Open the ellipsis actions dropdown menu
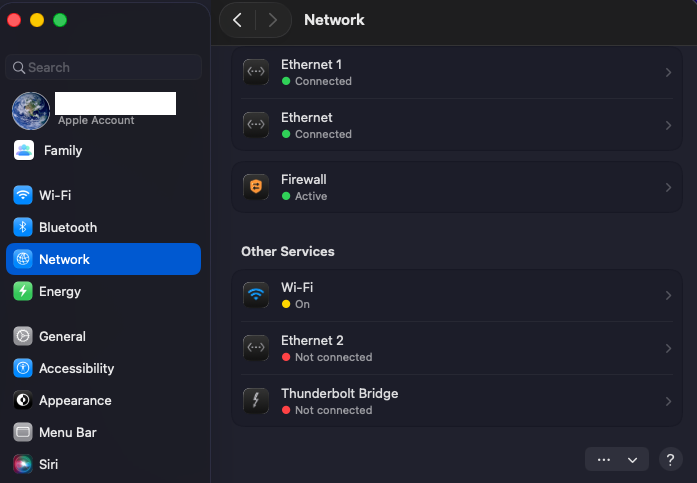 [x=617, y=459]
